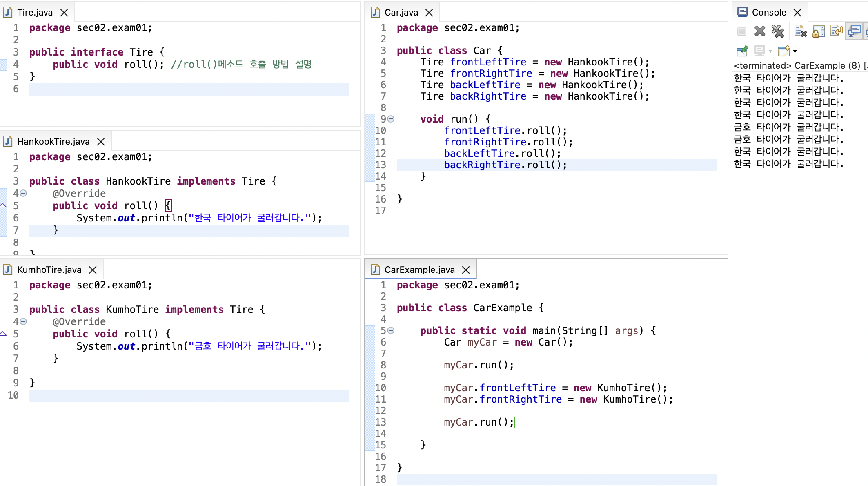Viewport: 868px width, 486px height.
Task: Click '@Override' annotation in KumhoTire.java
Action: tap(79, 321)
